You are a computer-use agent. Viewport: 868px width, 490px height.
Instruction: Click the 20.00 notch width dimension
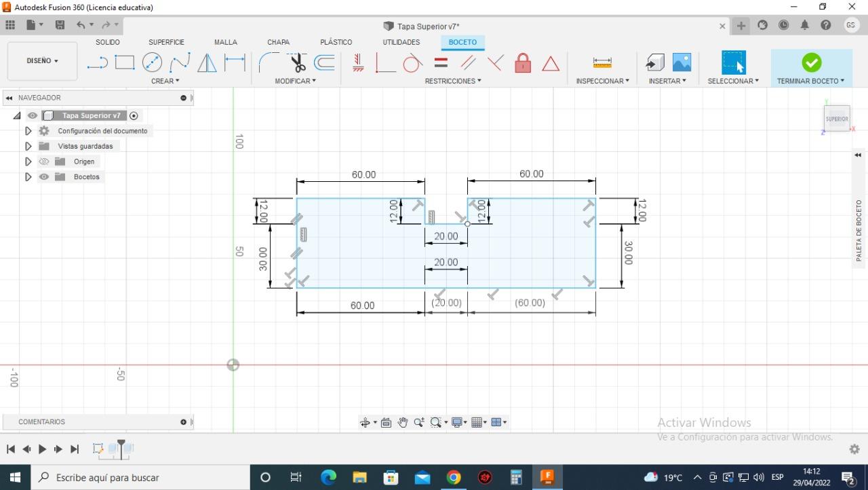click(x=446, y=236)
